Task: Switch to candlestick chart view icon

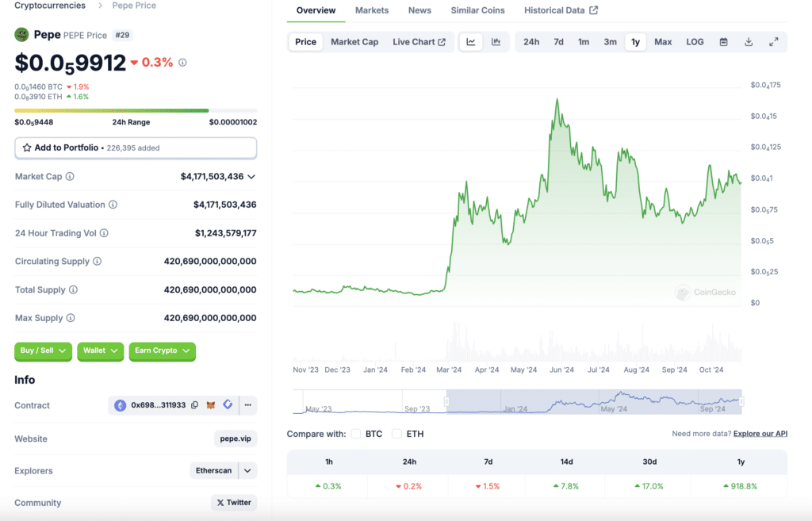Action: (x=496, y=42)
